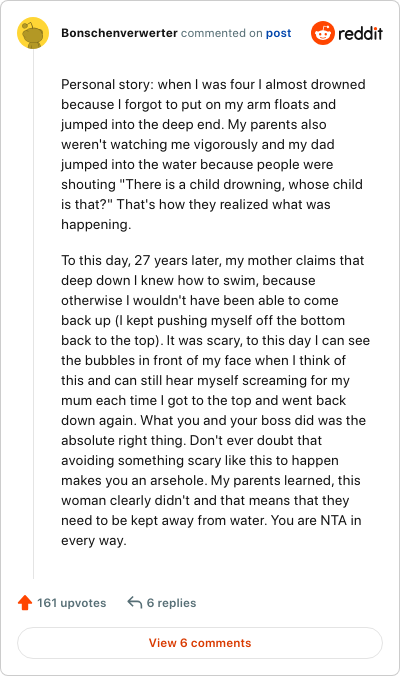Screen dimensions: 400x676
Task: Follow the blue "post" link
Action: tap(278, 33)
